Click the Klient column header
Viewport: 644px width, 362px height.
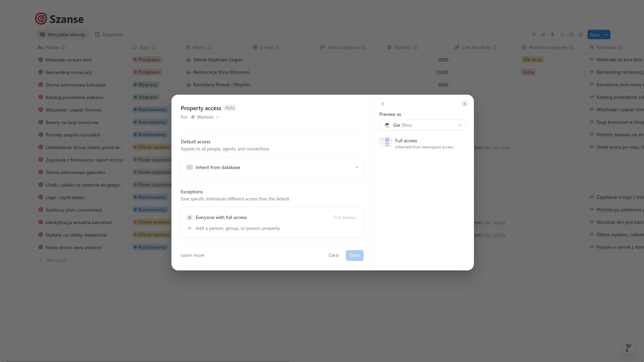[x=199, y=48]
